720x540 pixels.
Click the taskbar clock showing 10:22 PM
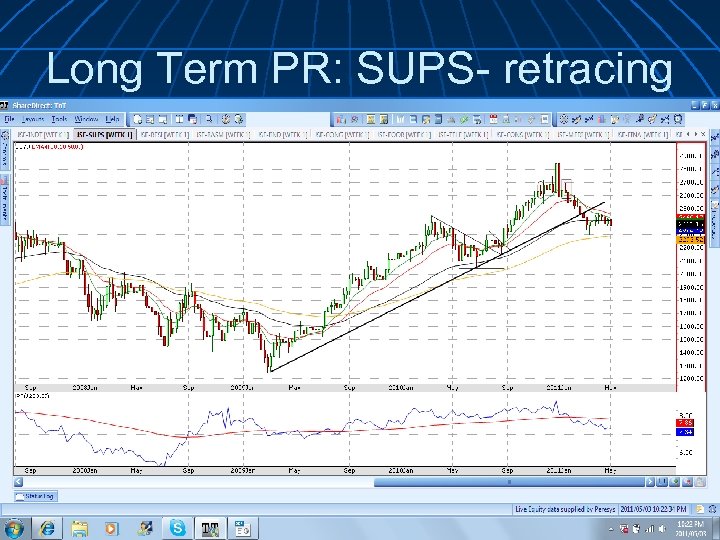click(691, 528)
